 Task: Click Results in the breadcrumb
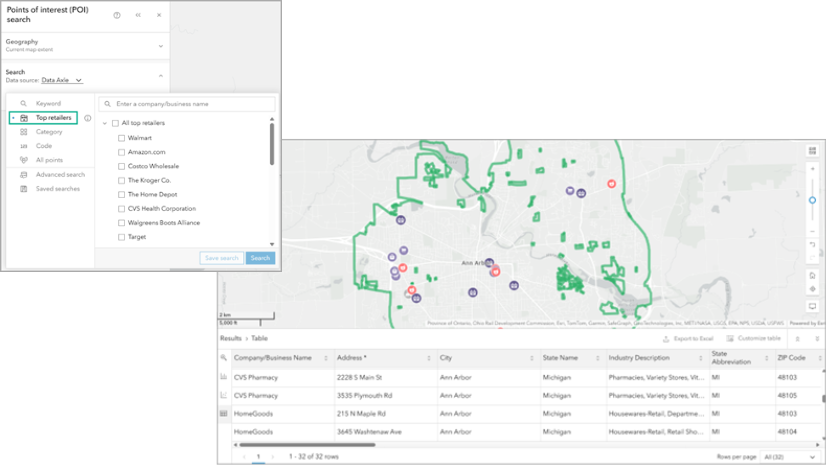(x=231, y=339)
